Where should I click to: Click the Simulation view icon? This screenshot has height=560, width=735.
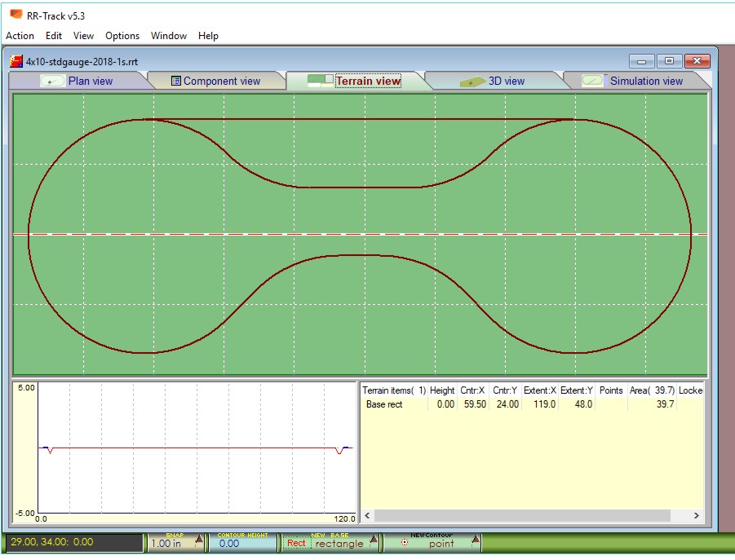pyautogui.click(x=591, y=80)
